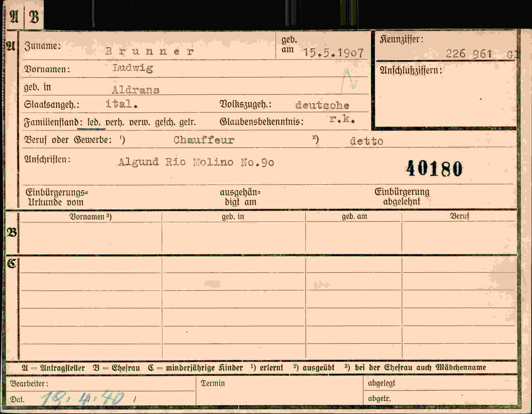The height and width of the screenshot is (414, 532).
Task: Click the surname 'Brunner'
Action: pyautogui.click(x=150, y=51)
